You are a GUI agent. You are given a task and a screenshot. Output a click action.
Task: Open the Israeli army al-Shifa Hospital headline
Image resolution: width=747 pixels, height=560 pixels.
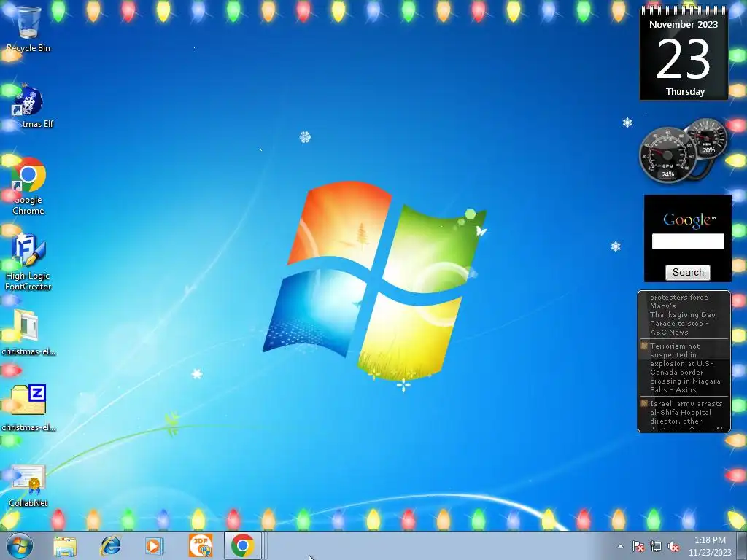pyautogui.click(x=686, y=414)
